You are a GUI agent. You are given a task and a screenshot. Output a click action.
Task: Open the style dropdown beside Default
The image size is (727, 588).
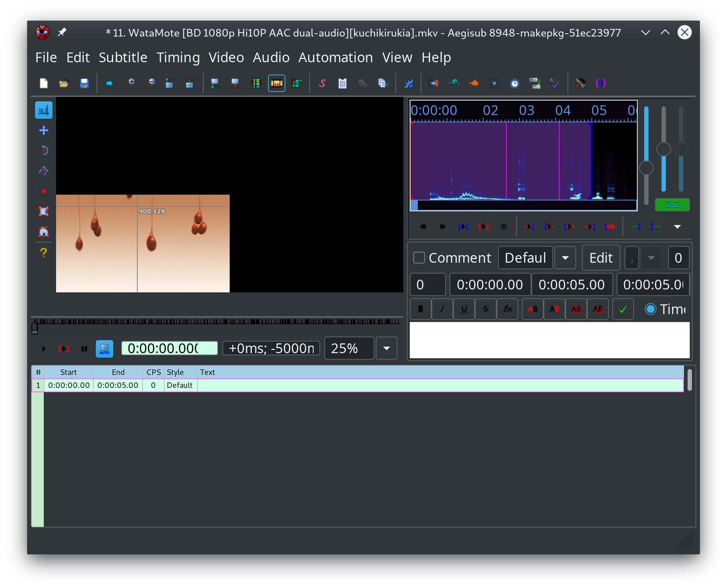coord(565,258)
